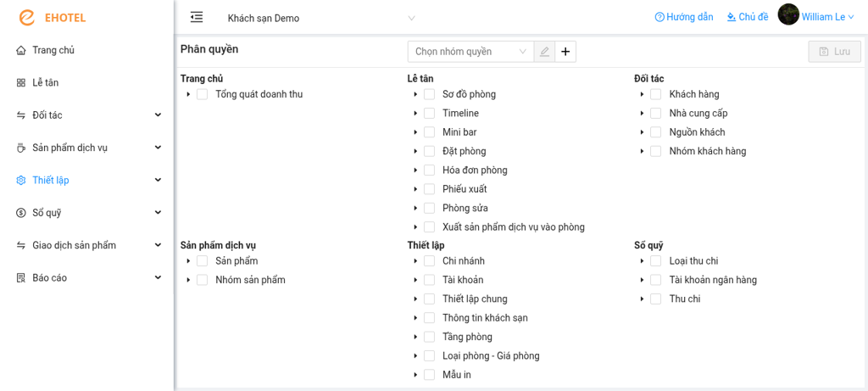
Task: Tick the Loại thu chi checkbox
Action: pyautogui.click(x=656, y=261)
